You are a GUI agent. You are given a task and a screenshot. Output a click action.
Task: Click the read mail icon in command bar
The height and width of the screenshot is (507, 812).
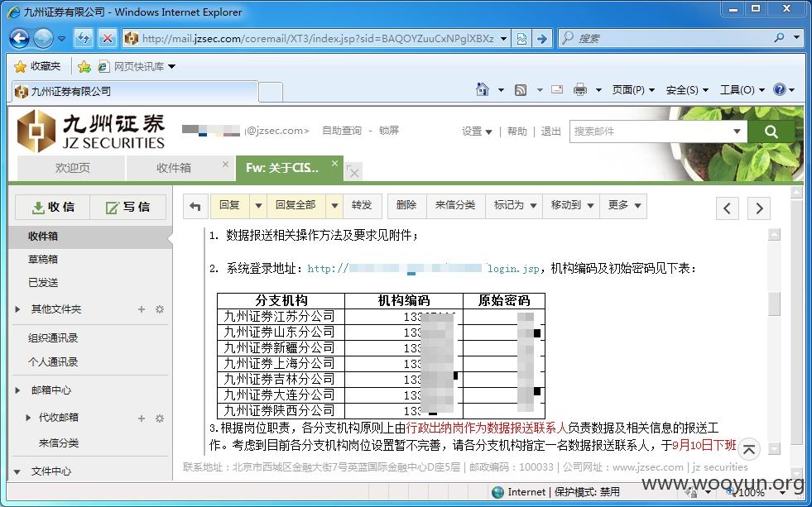click(557, 89)
